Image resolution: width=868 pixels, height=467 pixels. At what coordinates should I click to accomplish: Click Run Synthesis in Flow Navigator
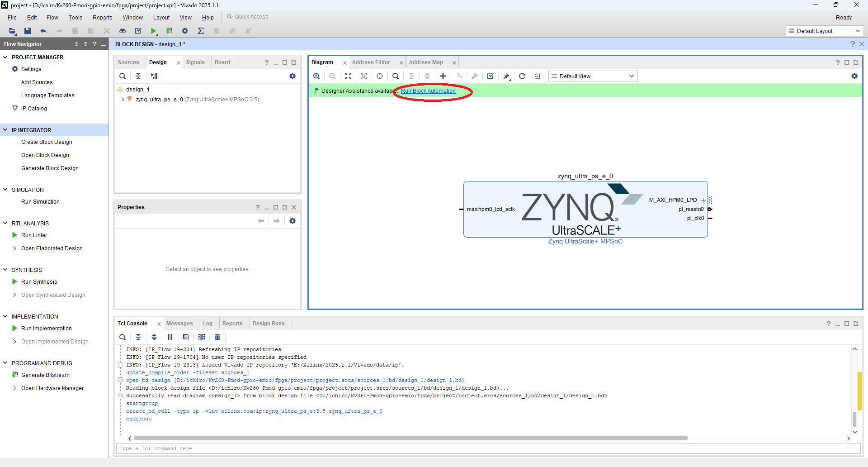39,282
